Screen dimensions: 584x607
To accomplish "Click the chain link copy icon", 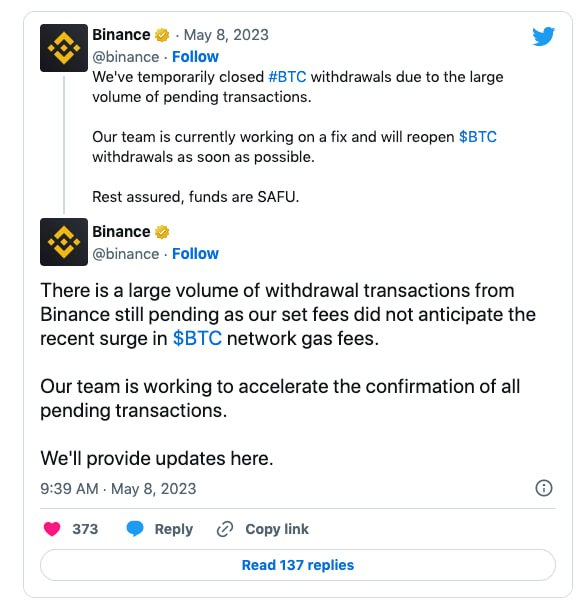I will pos(224,529).
